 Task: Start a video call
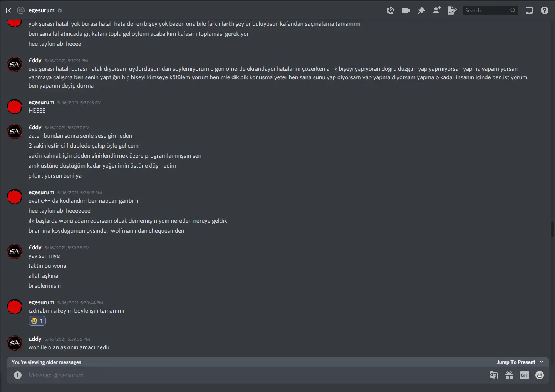click(x=406, y=10)
